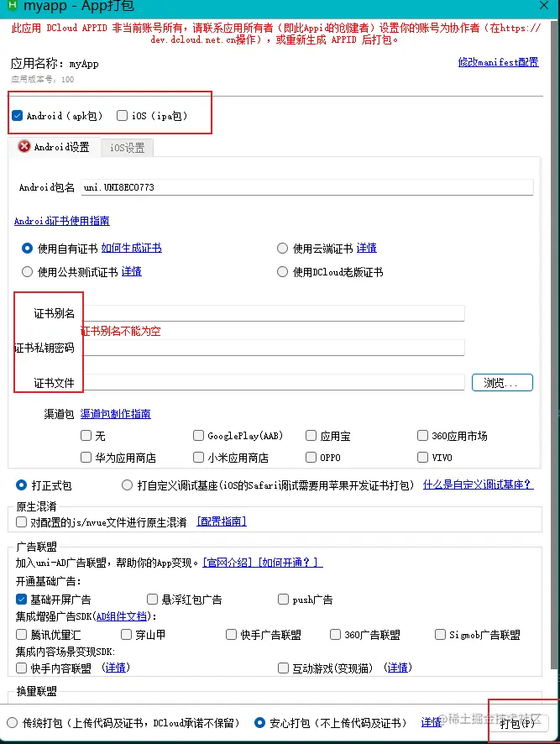Click the 应用名称: myApp text
560x744 pixels.
point(55,64)
